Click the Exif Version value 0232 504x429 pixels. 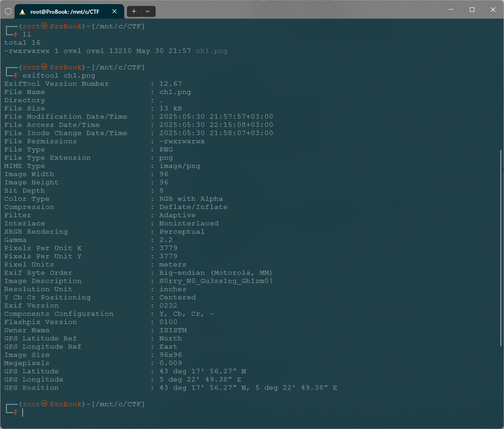pyautogui.click(x=168, y=305)
